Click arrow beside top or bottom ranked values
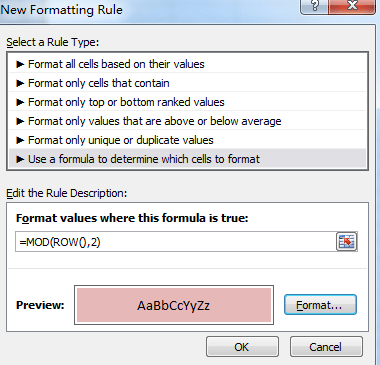 [x=20, y=102]
